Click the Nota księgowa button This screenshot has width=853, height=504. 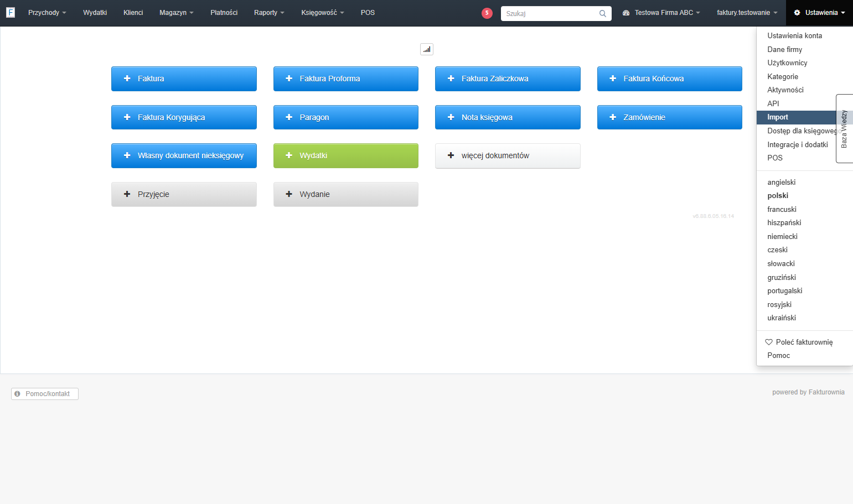[508, 117]
